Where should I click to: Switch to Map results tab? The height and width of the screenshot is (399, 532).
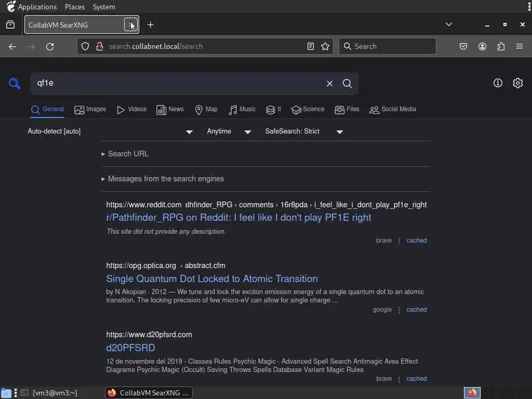point(206,109)
